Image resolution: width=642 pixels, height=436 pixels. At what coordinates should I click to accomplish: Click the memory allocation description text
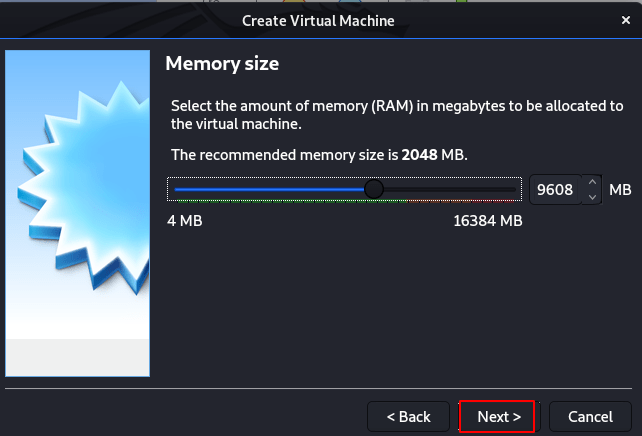(397, 115)
